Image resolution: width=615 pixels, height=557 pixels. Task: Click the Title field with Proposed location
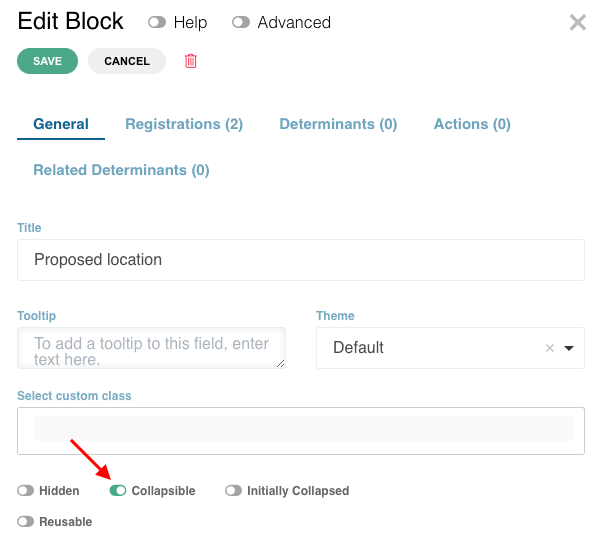(x=301, y=260)
